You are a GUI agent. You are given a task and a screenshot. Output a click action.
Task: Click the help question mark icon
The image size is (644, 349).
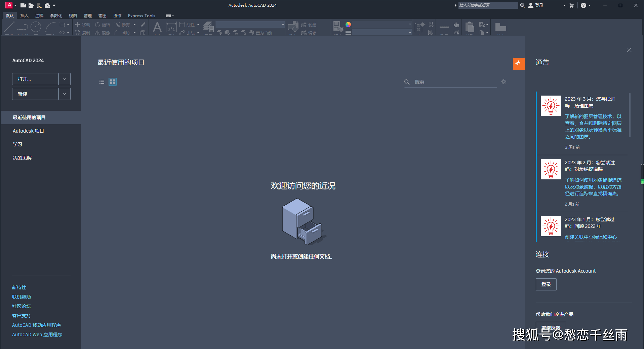coord(583,5)
